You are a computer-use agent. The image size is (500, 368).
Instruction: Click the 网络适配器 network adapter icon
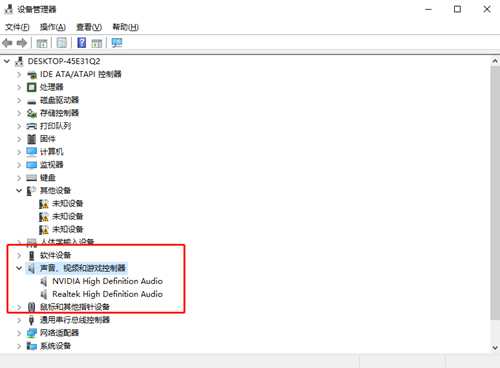pyautogui.click(x=32, y=333)
